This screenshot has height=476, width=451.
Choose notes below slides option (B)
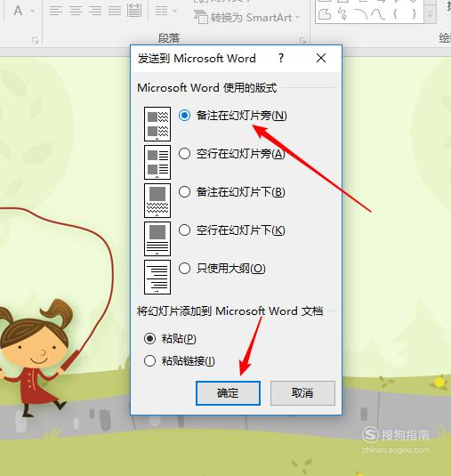[231, 192]
